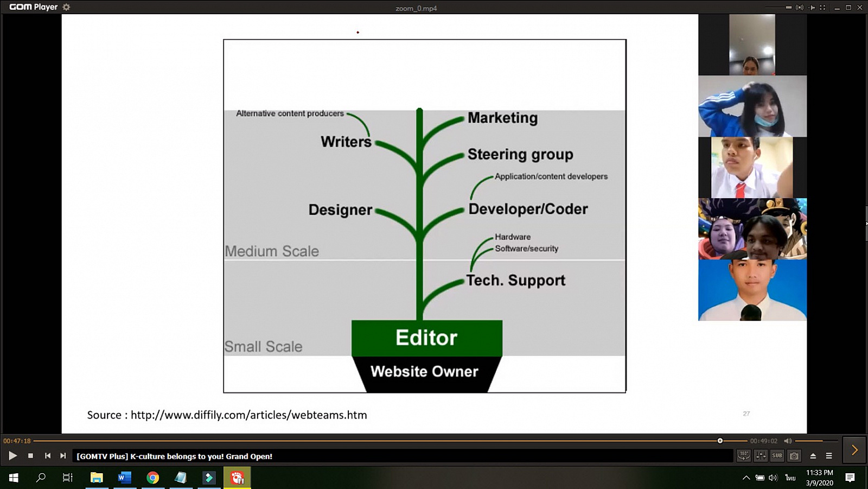
Task: Click the eject/open file icon
Action: 813,456
